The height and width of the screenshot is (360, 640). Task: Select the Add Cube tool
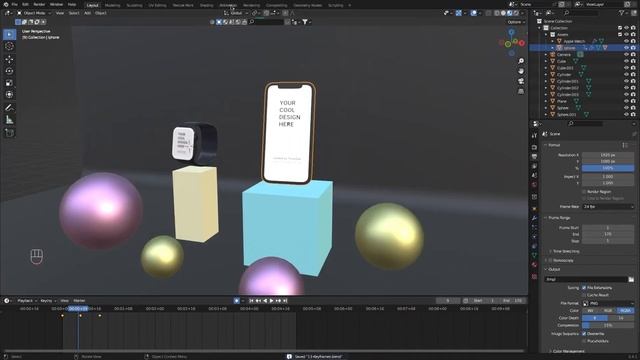pos(9,133)
